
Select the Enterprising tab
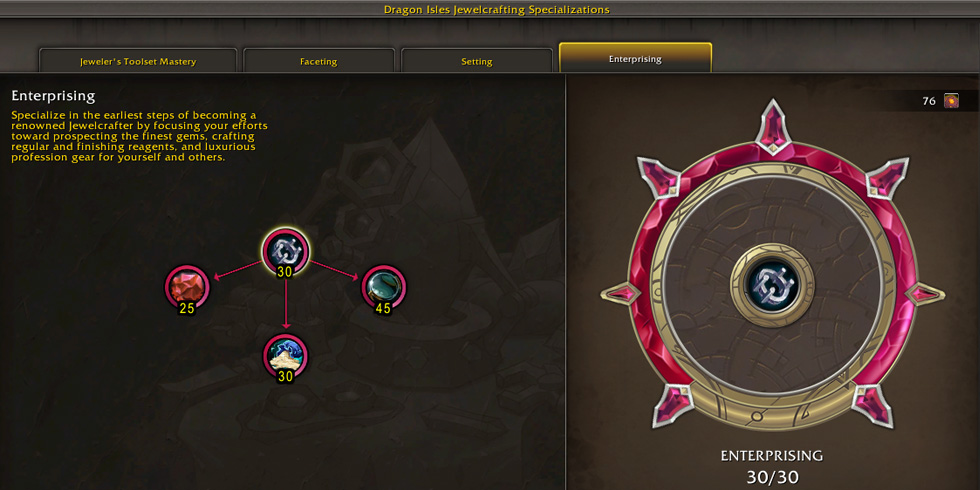(x=636, y=58)
